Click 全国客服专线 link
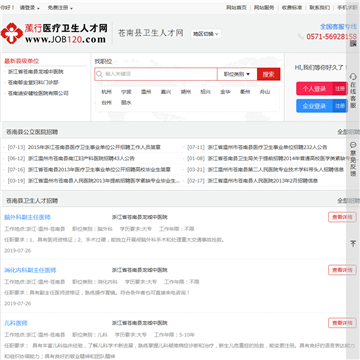 (x=338, y=26)
